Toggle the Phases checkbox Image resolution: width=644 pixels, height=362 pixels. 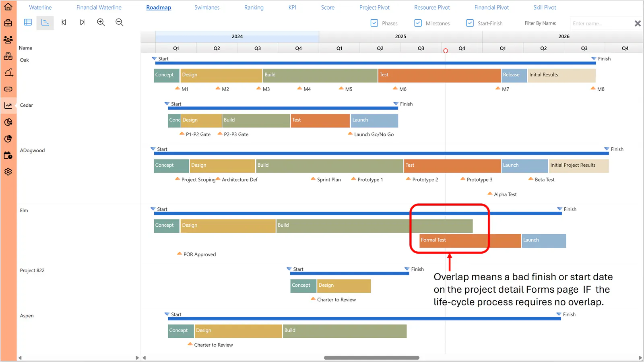coord(374,23)
